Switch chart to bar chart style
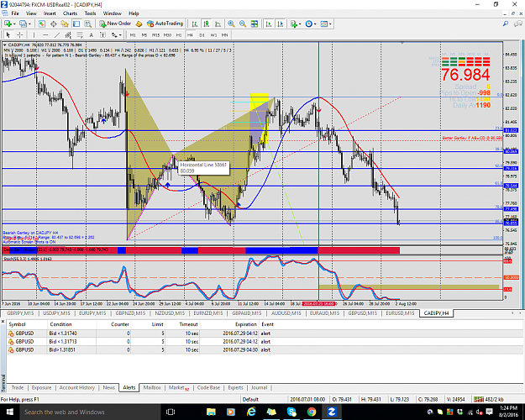The image size is (525, 420). coord(195,24)
